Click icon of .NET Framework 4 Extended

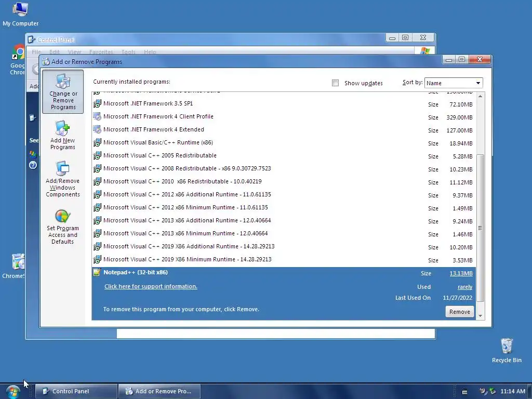pos(97,129)
